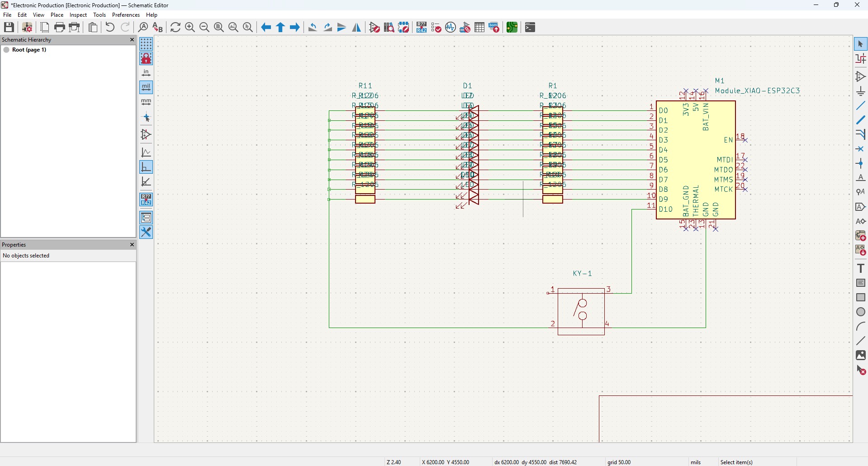Viewport: 868px width, 466px height.
Task: Open the Assign Footprints tool
Action: (x=465, y=27)
